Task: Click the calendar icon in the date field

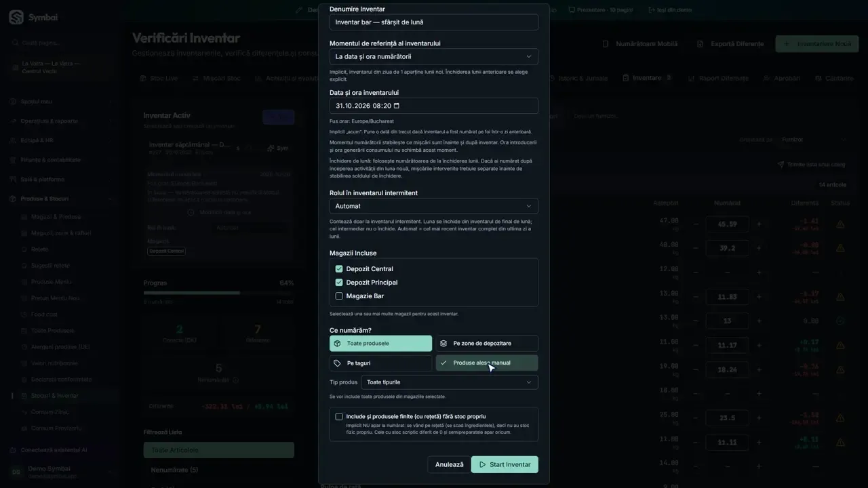Action: point(397,106)
